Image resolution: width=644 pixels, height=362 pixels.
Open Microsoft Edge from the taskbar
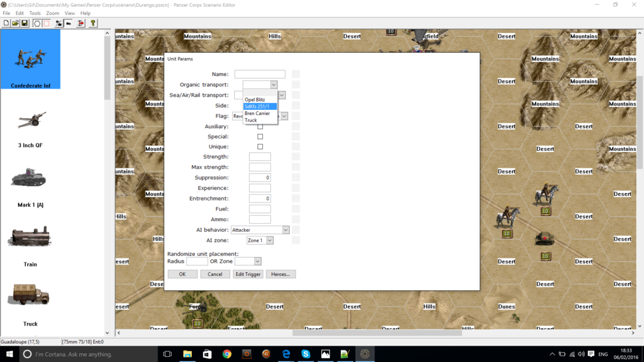pyautogui.click(x=286, y=354)
